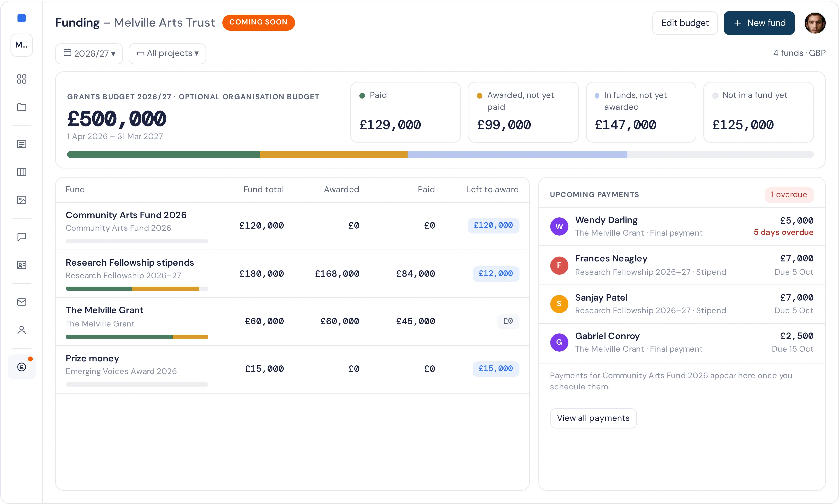Open the All projects filter dropdown
The width and height of the screenshot is (839, 504).
pyautogui.click(x=167, y=54)
